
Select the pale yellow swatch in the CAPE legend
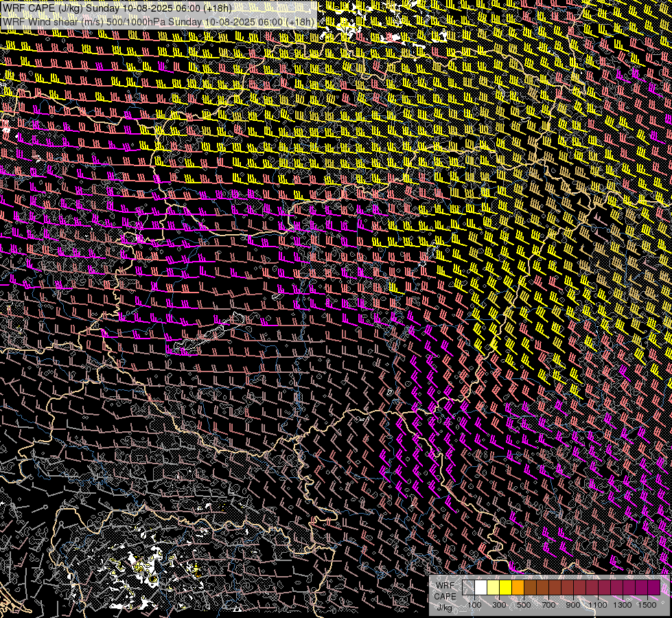pos(494,588)
